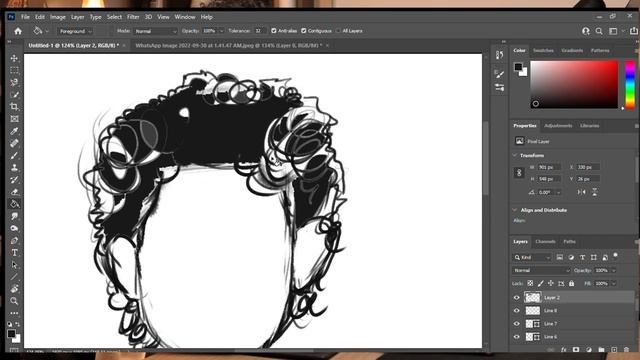Image resolution: width=640 pixels, height=360 pixels.
Task: Create a new group folder icon
Action: pyautogui.click(x=601, y=350)
